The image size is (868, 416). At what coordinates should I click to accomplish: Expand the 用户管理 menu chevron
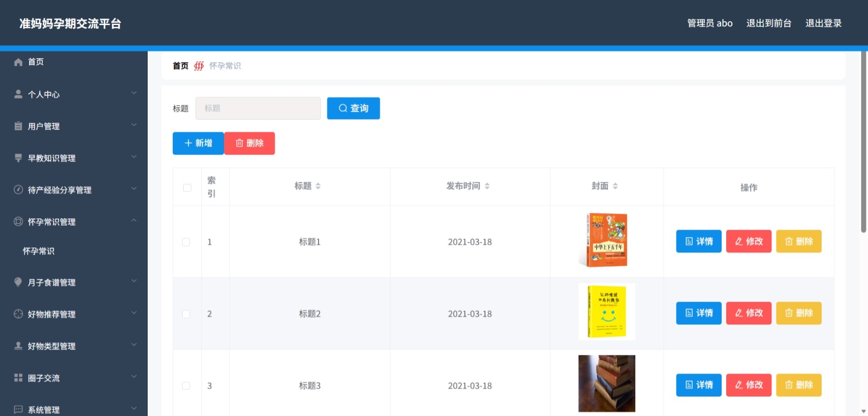click(134, 125)
